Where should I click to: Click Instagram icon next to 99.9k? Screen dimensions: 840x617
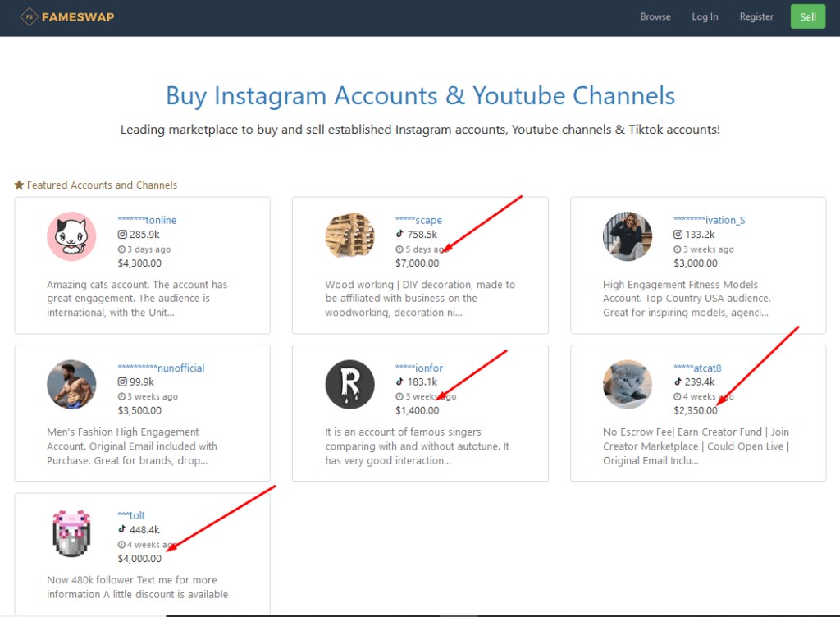pos(122,382)
